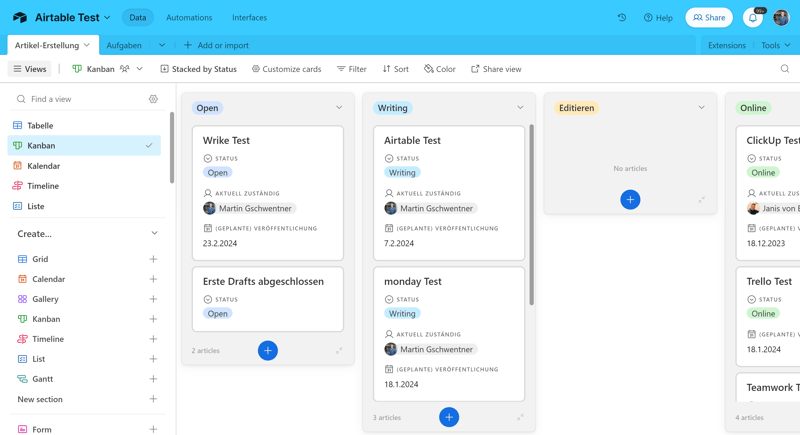Select the Tabelle view

84,125
